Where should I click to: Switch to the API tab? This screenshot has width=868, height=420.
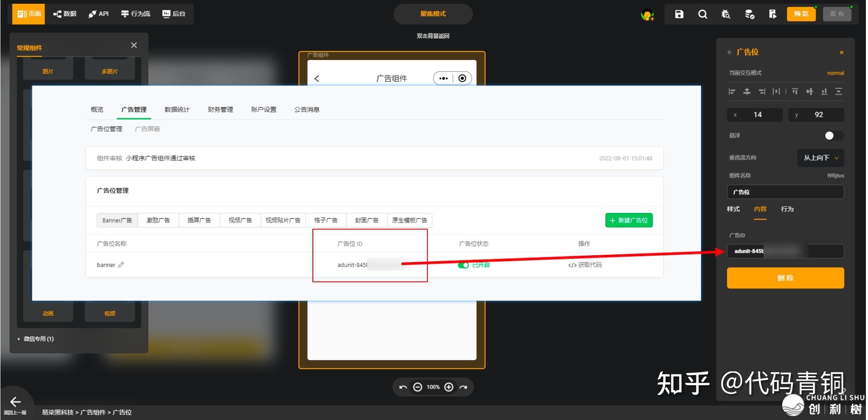coord(99,14)
